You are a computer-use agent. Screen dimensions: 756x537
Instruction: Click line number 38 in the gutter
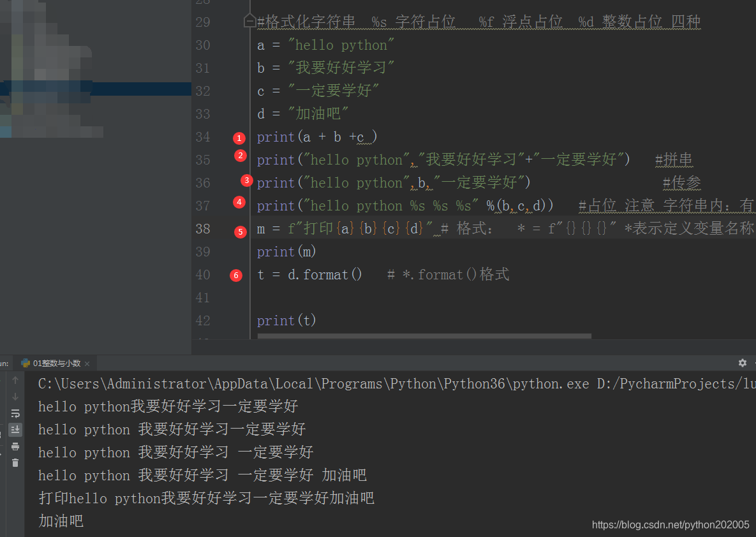tap(203, 228)
